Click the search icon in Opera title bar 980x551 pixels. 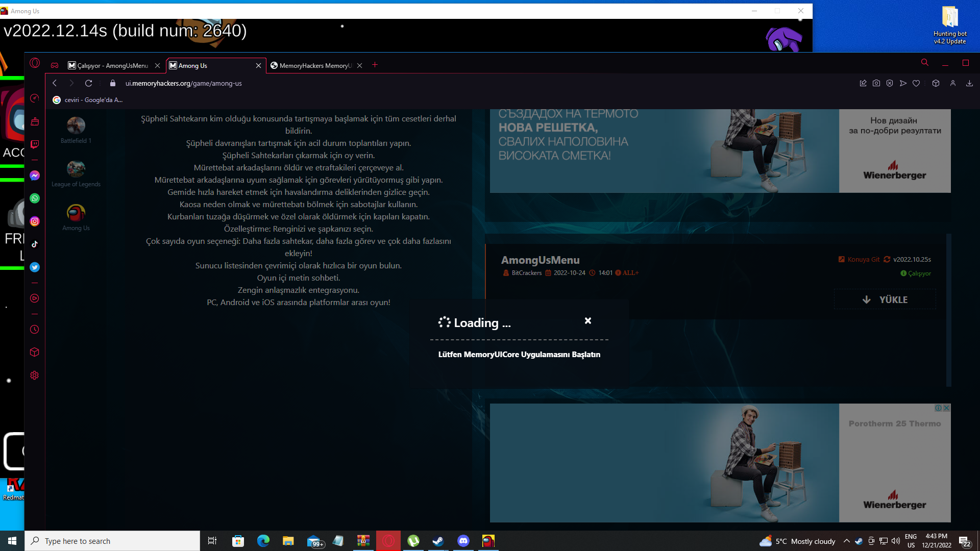tap(924, 63)
